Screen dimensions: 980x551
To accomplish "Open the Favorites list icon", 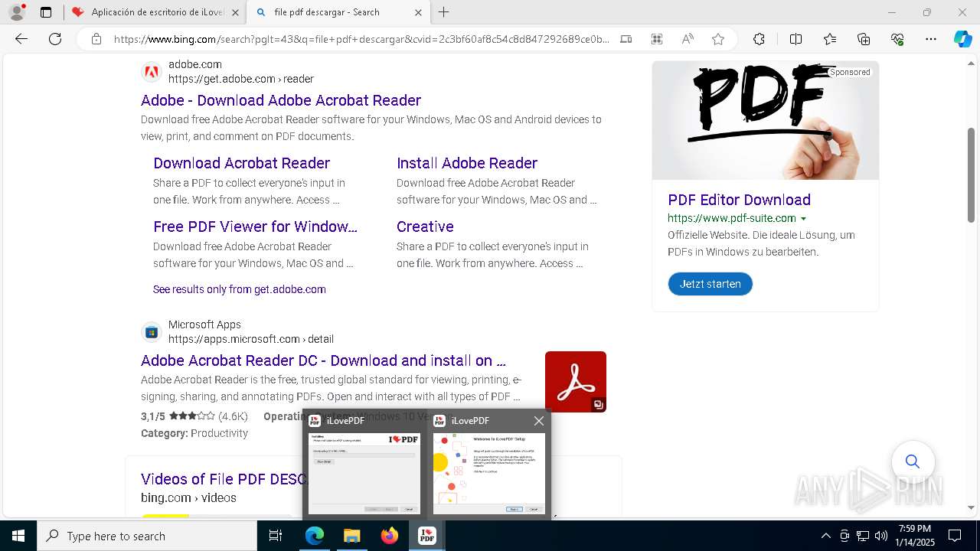I will coord(830,39).
